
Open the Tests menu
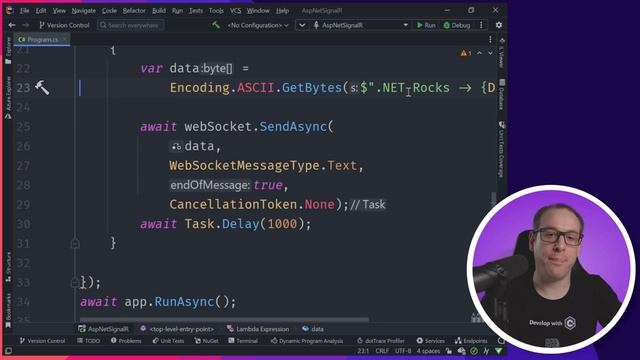[x=196, y=11]
